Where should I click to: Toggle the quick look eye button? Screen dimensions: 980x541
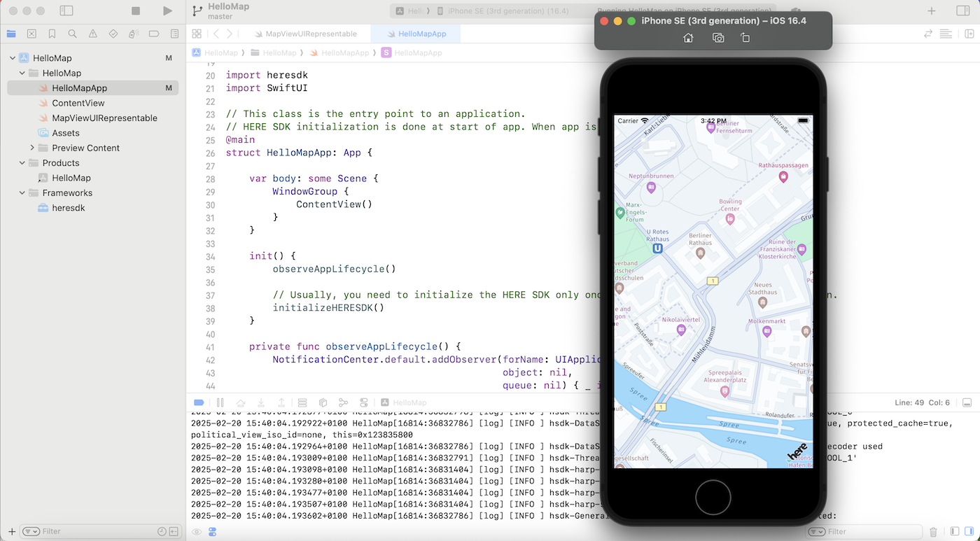coord(197,532)
